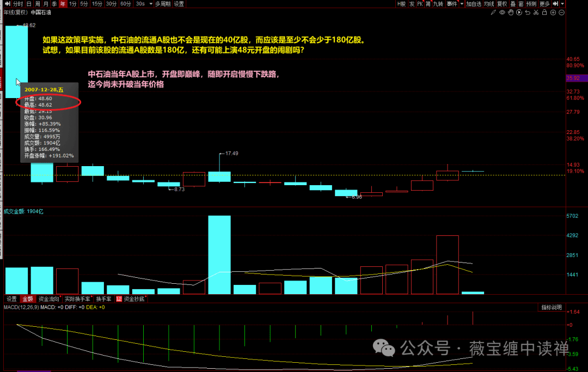Viewport: 588px width, 372px height.
Task: Open the dropdown arrow after 30s period
Action: (x=151, y=4)
